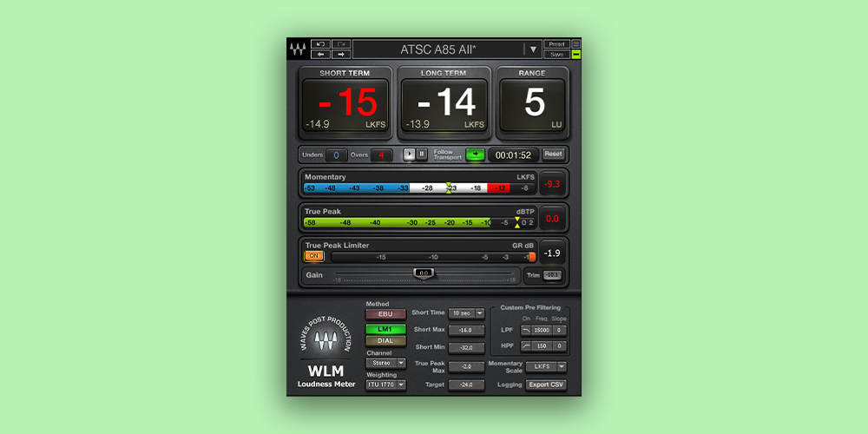Click the Short Min -32.0 field
The height and width of the screenshot is (434, 868).
pyautogui.click(x=466, y=348)
